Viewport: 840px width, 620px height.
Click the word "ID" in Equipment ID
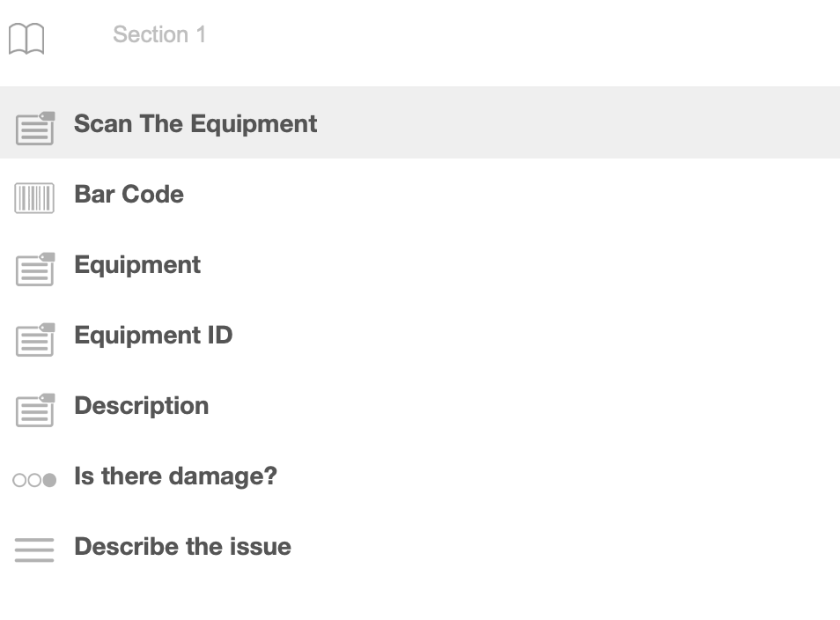tap(219, 335)
